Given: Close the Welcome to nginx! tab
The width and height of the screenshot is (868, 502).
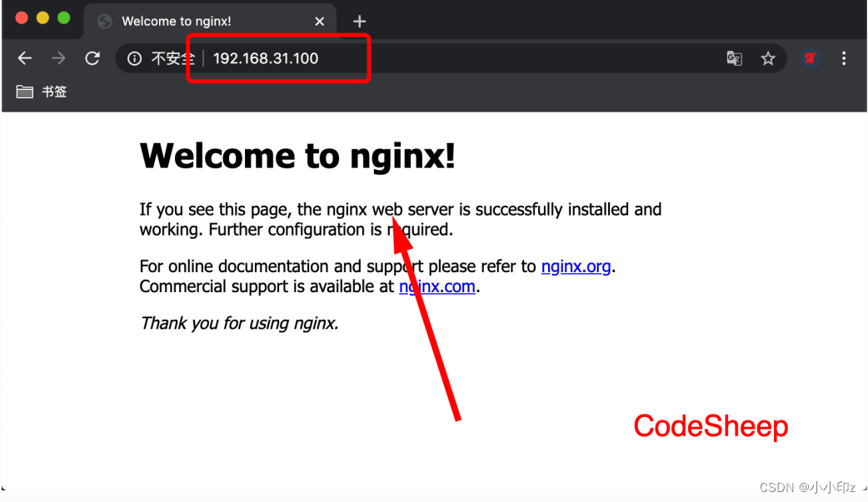Looking at the screenshot, I should pos(319,21).
